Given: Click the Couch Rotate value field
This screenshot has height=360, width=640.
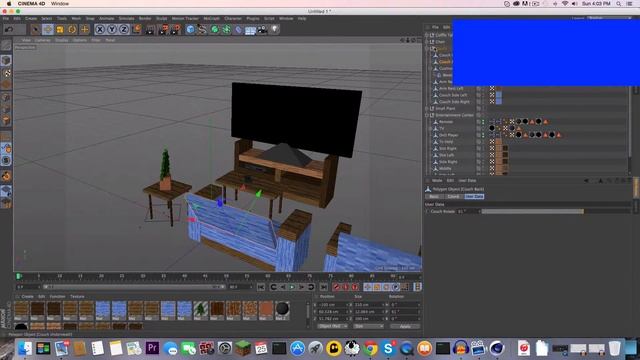Looking at the screenshot, I should pos(468,211).
